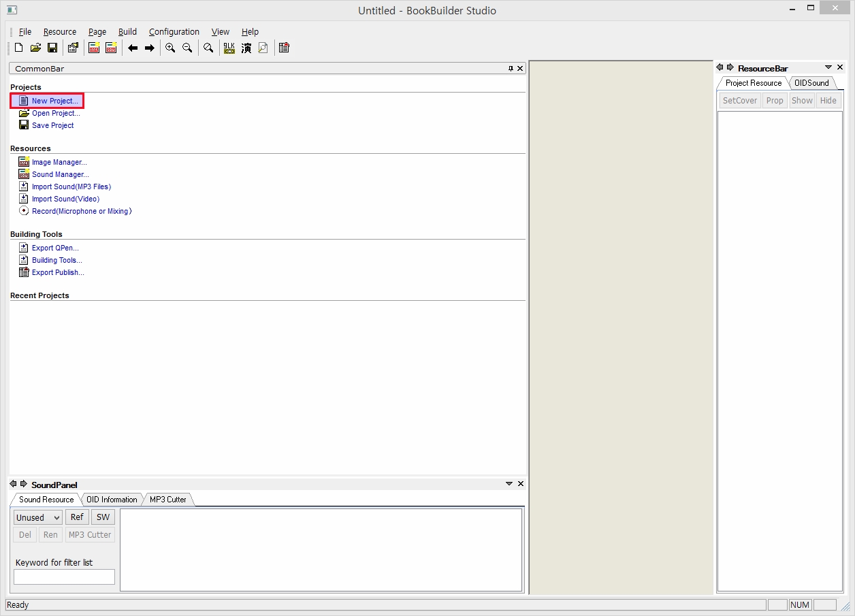The height and width of the screenshot is (616, 855).
Task: Close the SoundPanel panel
Action: [521, 484]
